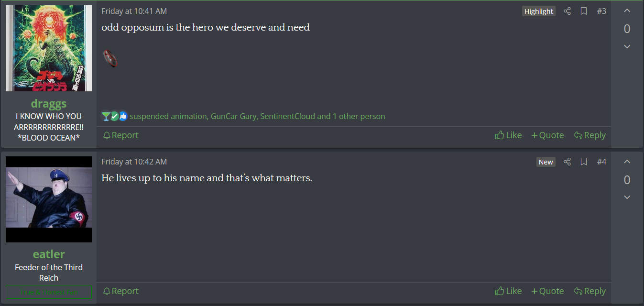Click the share icon on post #3
Screen dimensions: 644x306
coord(567,11)
